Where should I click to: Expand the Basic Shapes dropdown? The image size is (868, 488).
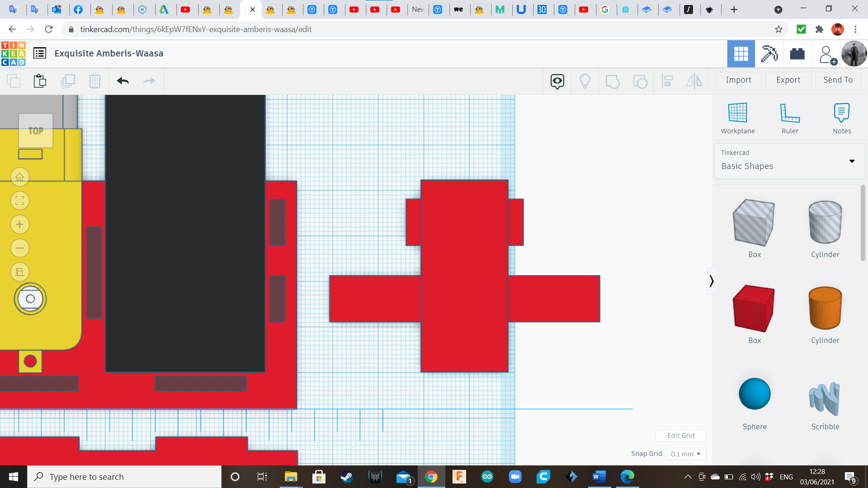pos(852,161)
